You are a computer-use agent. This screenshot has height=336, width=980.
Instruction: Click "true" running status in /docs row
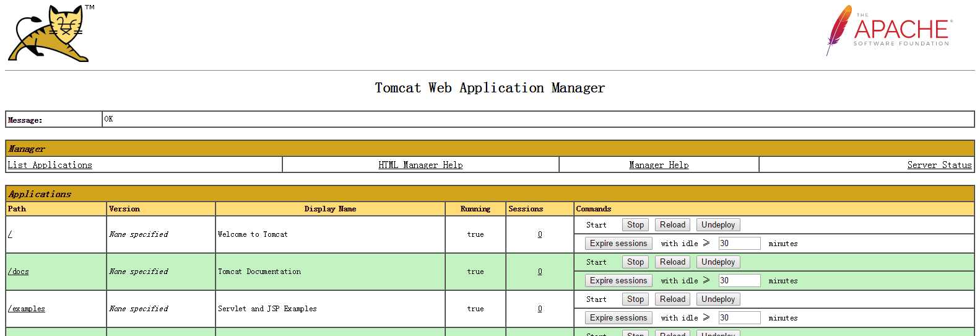pos(475,272)
